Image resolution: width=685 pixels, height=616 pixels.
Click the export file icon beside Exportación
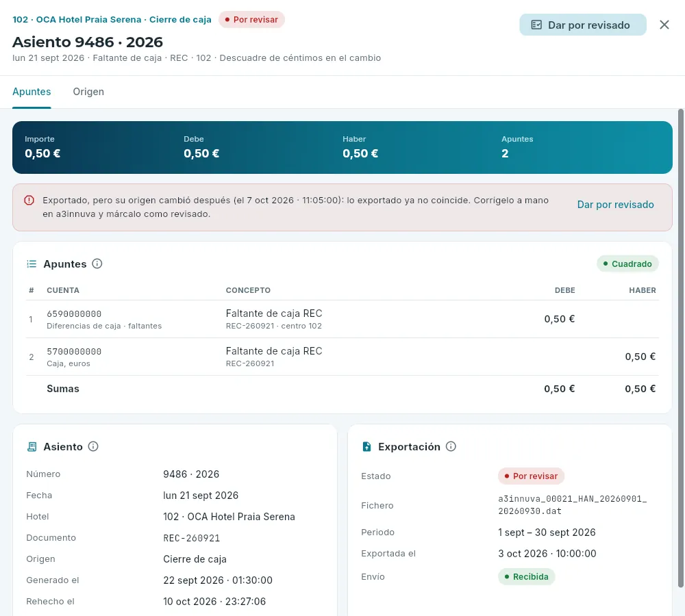point(366,447)
